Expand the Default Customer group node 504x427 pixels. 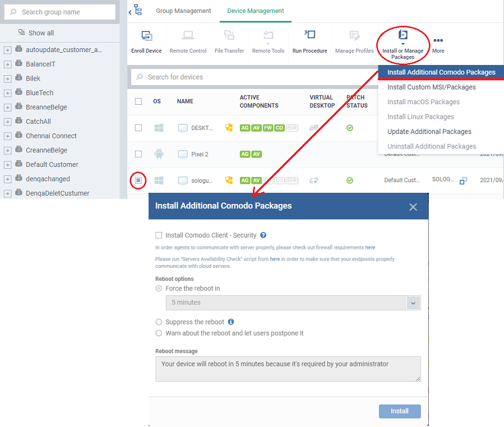7,165
